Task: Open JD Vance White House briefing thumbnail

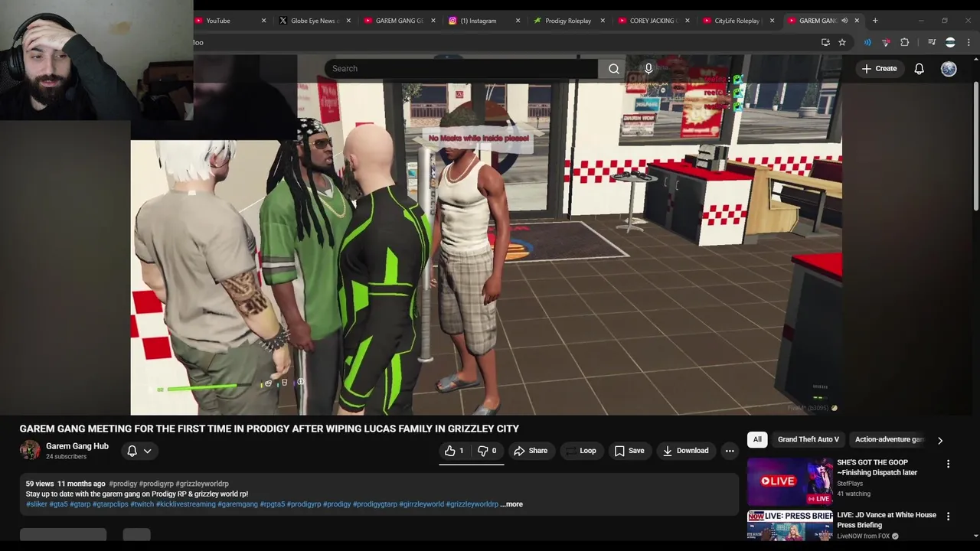Action: pyautogui.click(x=789, y=526)
